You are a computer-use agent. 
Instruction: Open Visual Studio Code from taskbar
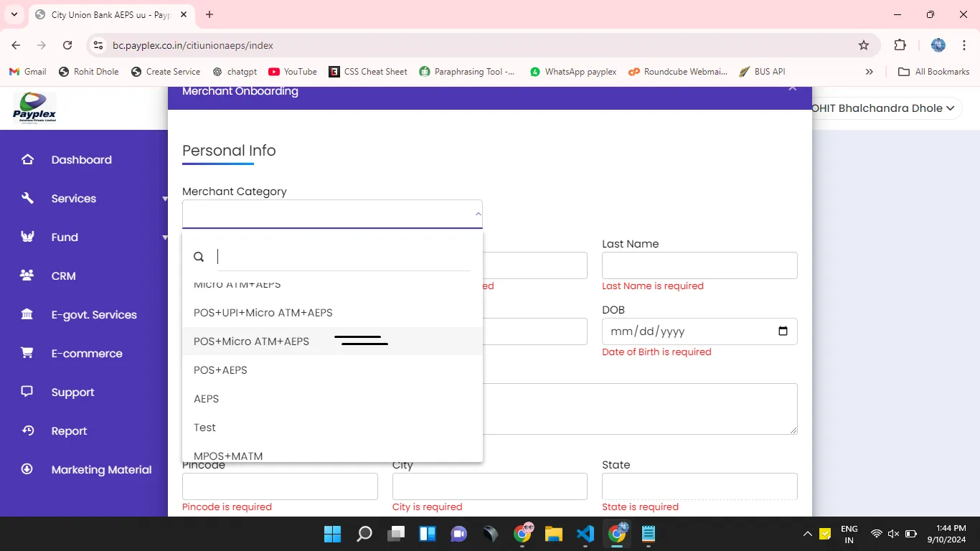(585, 534)
